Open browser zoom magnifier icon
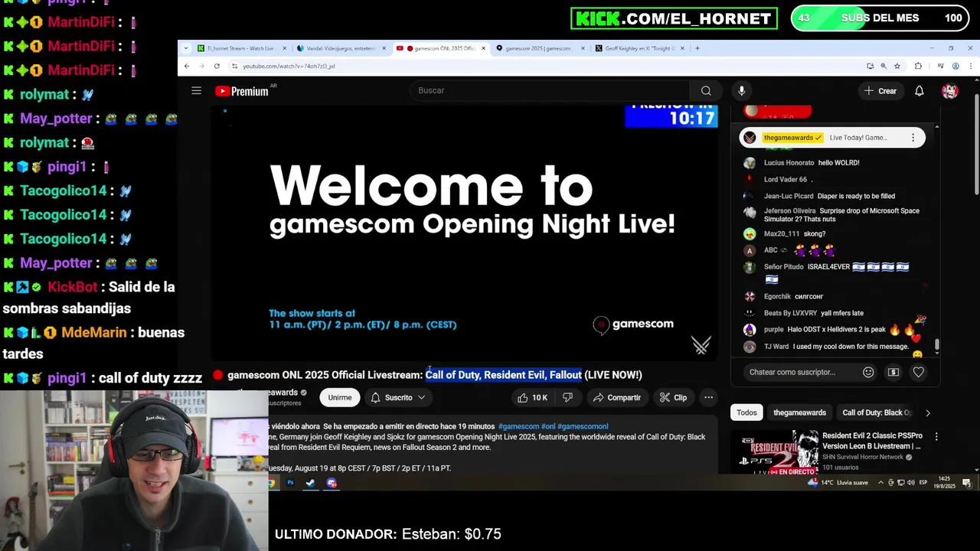980x551 pixels. pyautogui.click(x=884, y=66)
